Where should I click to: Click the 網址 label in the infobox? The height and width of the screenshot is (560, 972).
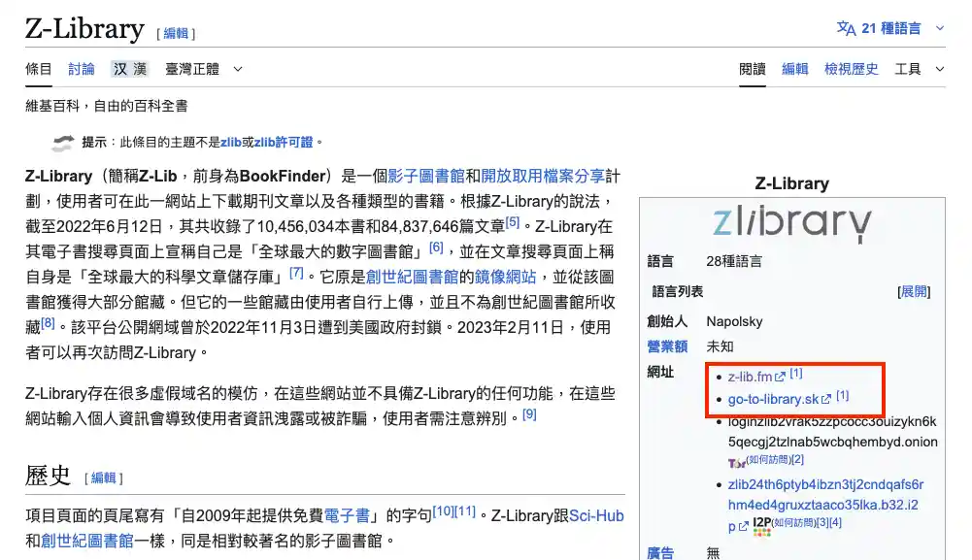pyautogui.click(x=660, y=372)
